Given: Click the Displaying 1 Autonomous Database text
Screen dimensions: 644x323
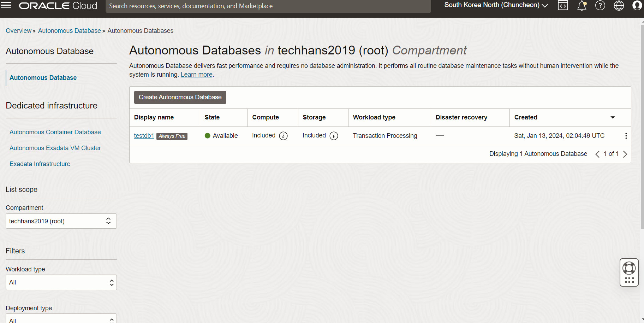Looking at the screenshot, I should click(538, 154).
